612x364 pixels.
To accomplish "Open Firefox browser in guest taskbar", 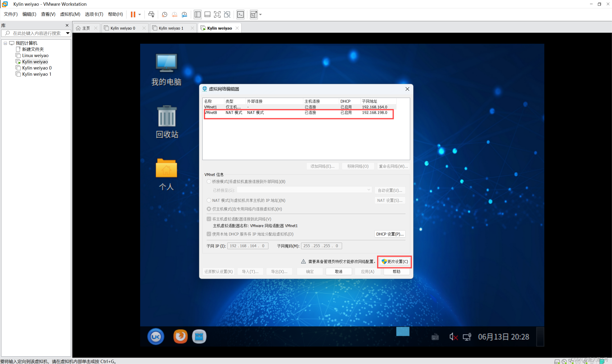I will click(180, 336).
